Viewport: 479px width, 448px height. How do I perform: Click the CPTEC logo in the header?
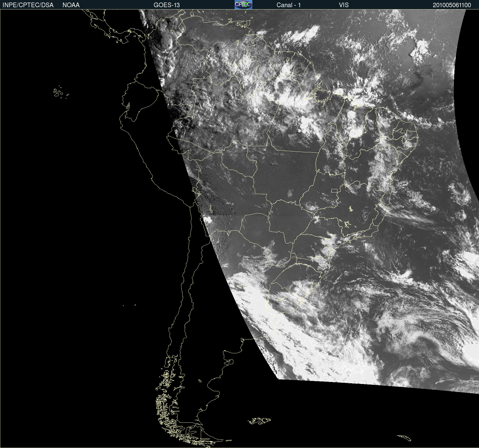(243, 5)
